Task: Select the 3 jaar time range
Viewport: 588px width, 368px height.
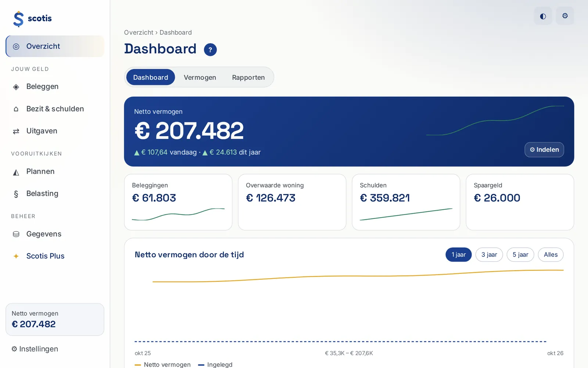Action: tap(489, 255)
